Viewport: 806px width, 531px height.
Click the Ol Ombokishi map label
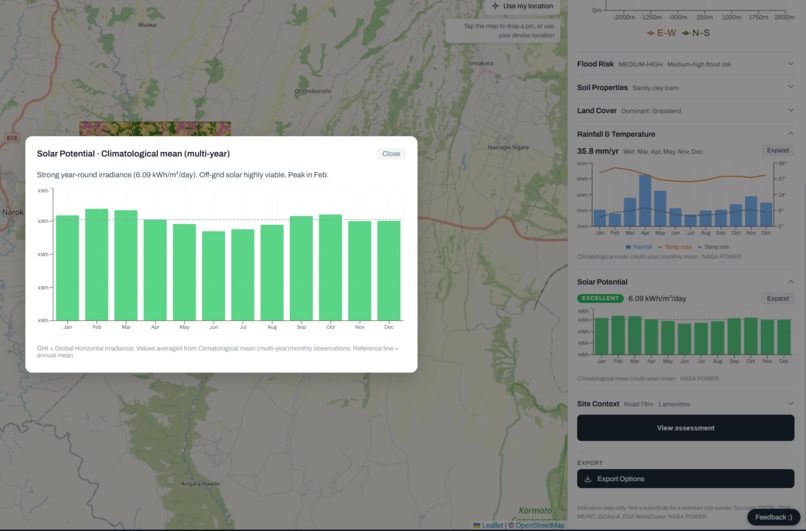[313, 91]
